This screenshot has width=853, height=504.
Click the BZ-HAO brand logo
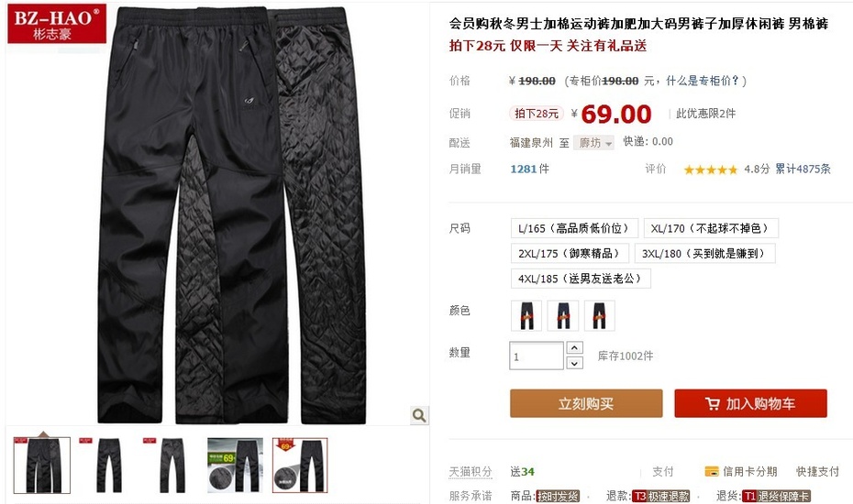57,24
